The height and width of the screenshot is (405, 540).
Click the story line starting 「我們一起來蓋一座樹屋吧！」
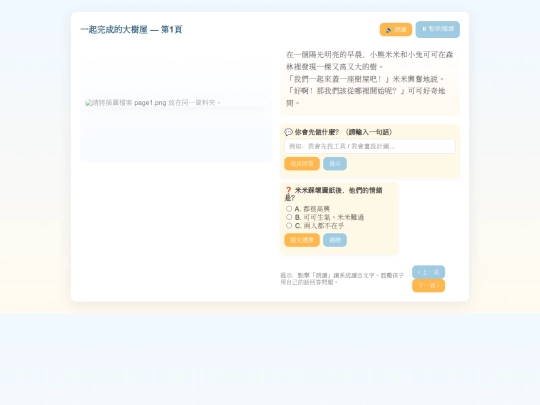(x=365, y=79)
